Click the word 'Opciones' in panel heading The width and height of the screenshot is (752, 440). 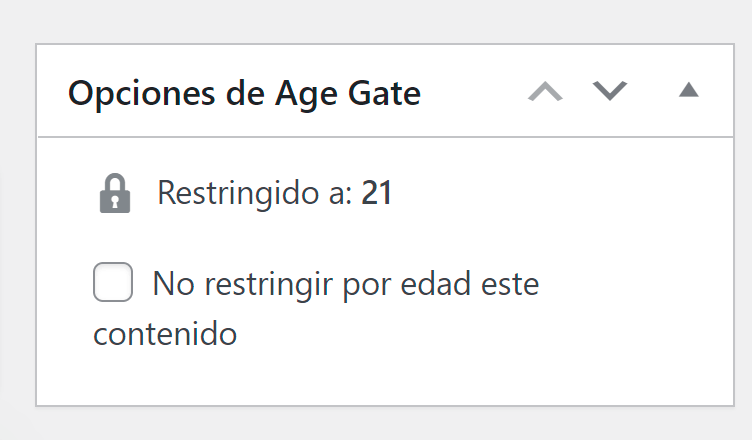[x=141, y=94]
